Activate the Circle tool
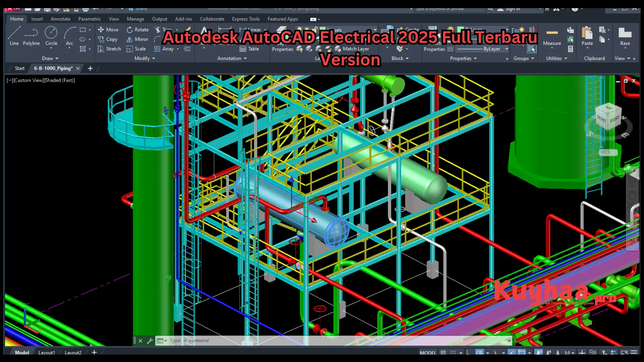This screenshot has width=644, height=362. 51,36
